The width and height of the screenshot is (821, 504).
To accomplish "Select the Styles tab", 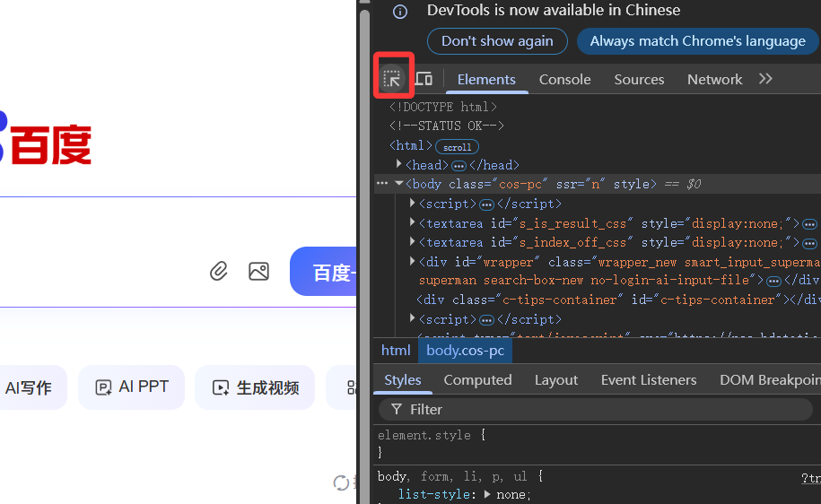I will click(403, 380).
